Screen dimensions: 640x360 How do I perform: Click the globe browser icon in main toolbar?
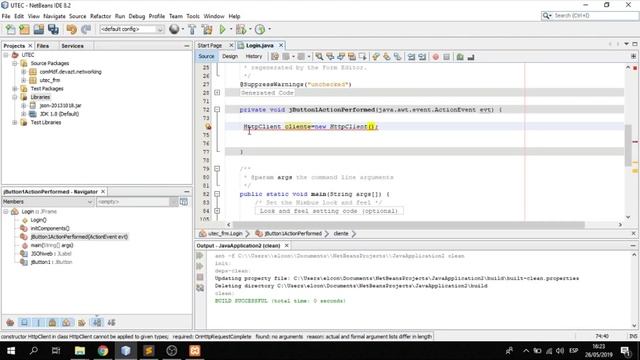[x=174, y=29]
